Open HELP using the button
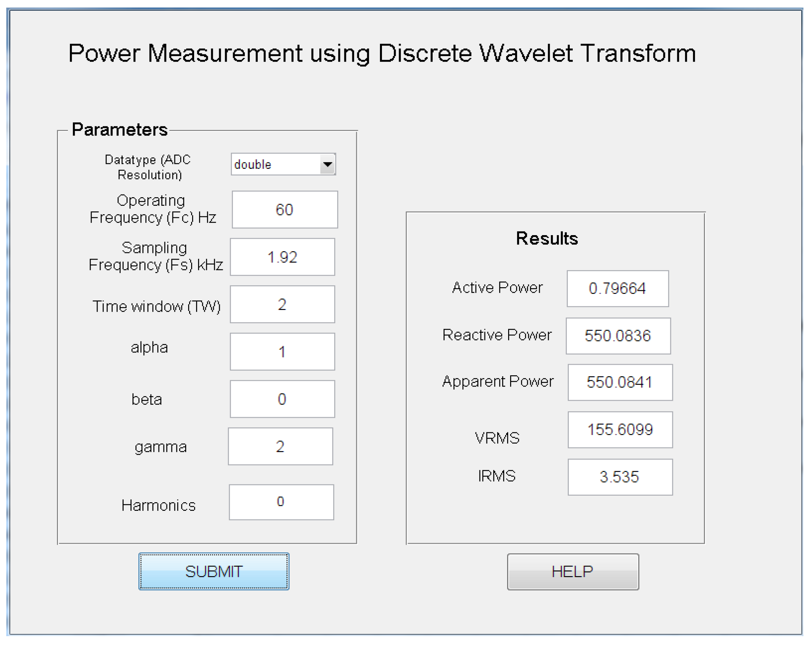The width and height of the screenshot is (812, 649). [x=573, y=572]
